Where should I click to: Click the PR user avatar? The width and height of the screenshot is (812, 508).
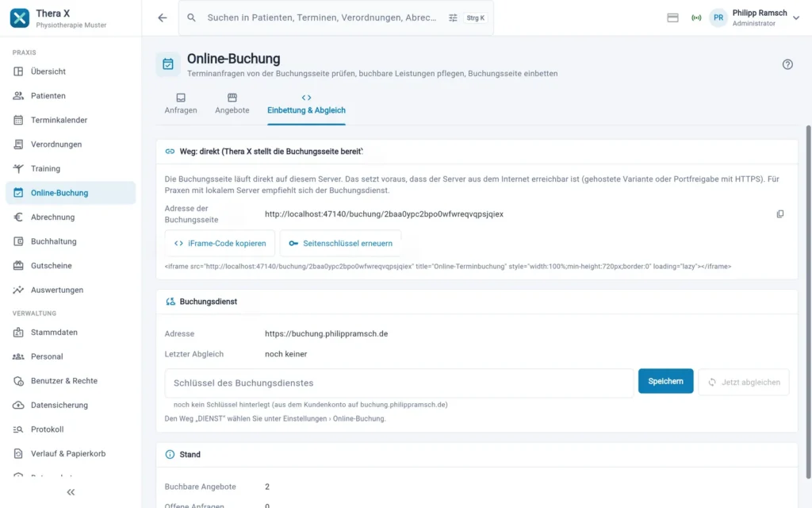718,17
